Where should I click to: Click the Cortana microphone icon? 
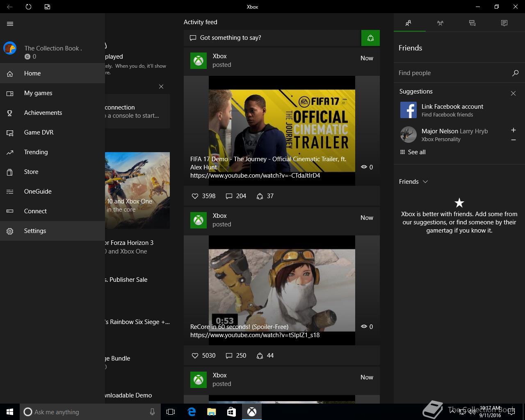coord(152,412)
